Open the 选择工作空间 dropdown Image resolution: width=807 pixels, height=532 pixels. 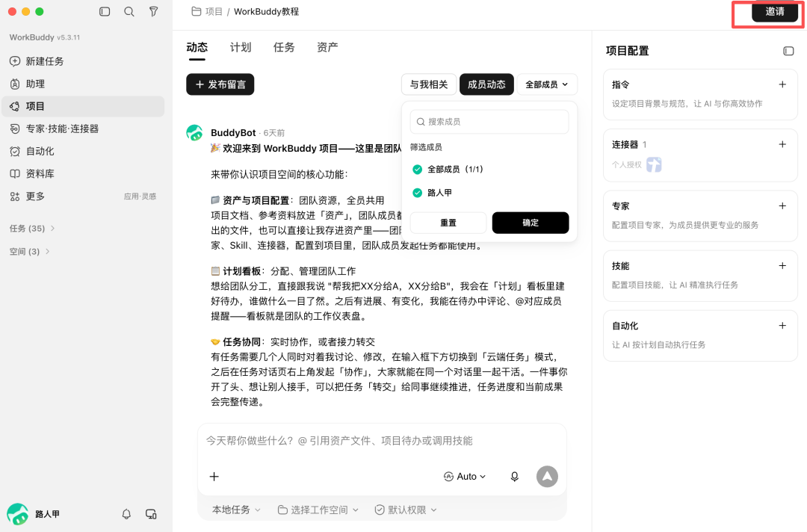point(318,510)
